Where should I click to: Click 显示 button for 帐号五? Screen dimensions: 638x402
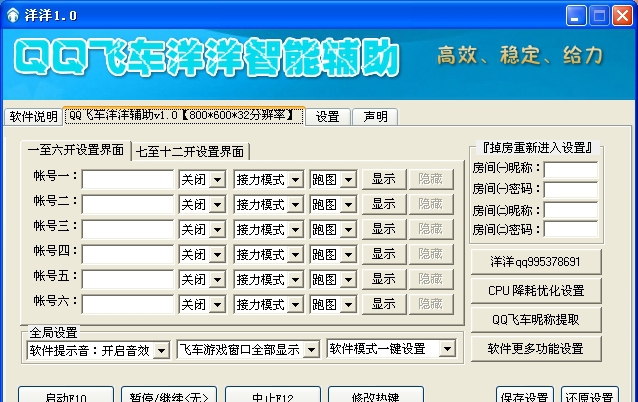tap(384, 279)
